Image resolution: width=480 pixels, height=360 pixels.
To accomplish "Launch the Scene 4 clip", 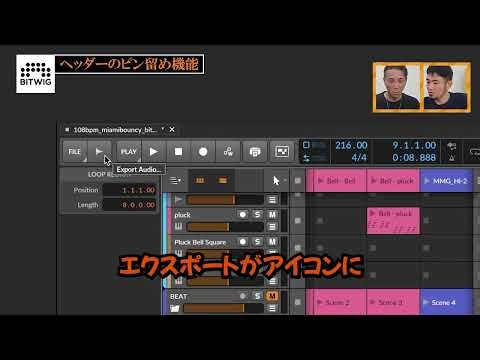I will (x=446, y=302).
